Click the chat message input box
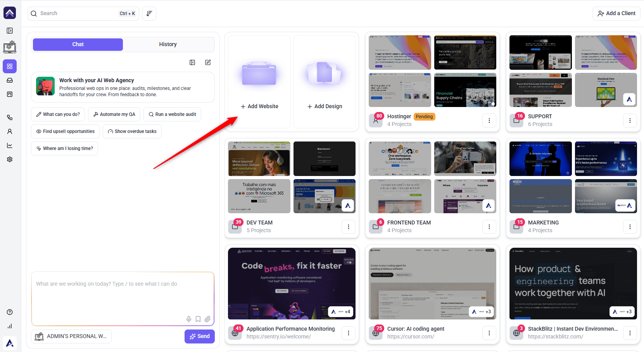This screenshot has height=352, width=644. [x=123, y=299]
